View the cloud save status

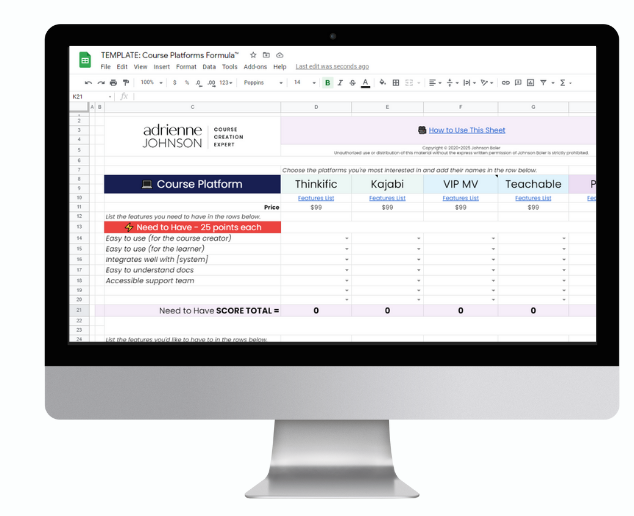(280, 55)
